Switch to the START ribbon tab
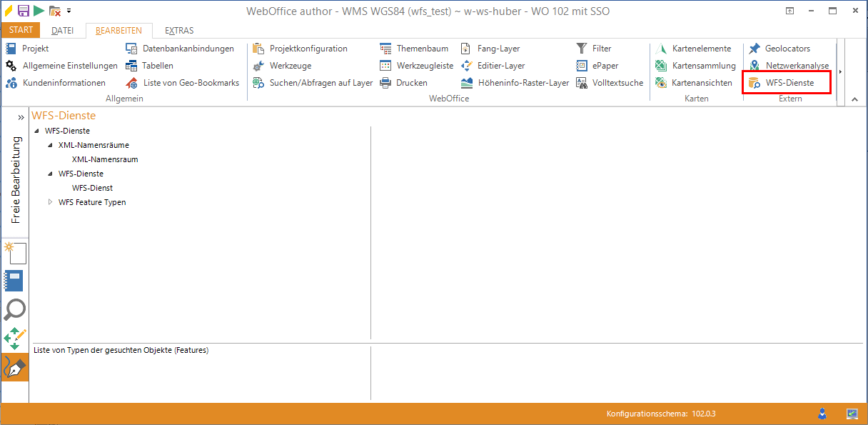 tap(21, 30)
